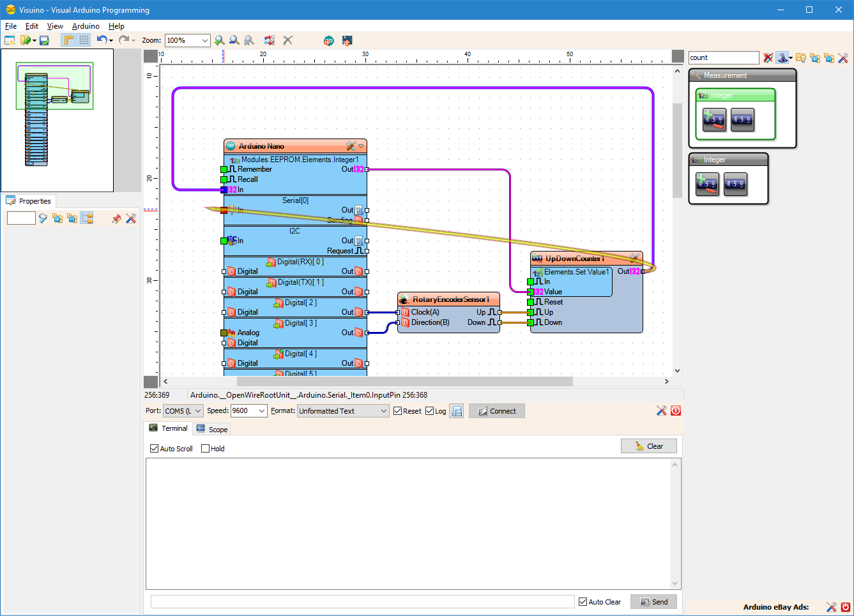Switch to the Terminal tab
This screenshot has height=616, width=854.
[x=168, y=428]
